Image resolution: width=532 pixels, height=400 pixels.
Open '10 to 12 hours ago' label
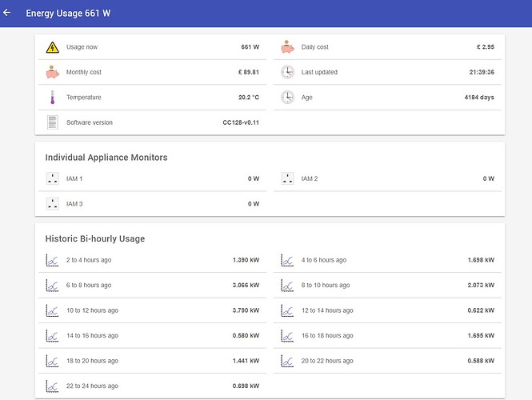coord(92,310)
